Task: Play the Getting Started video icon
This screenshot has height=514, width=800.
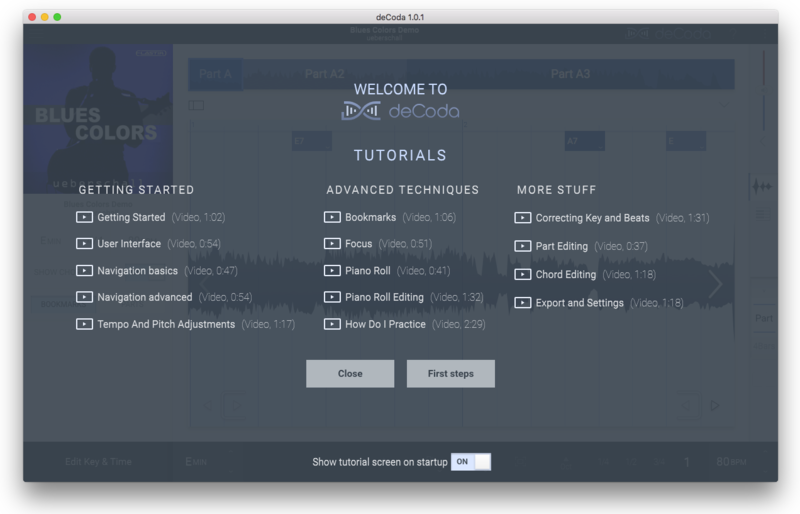Action: point(84,217)
